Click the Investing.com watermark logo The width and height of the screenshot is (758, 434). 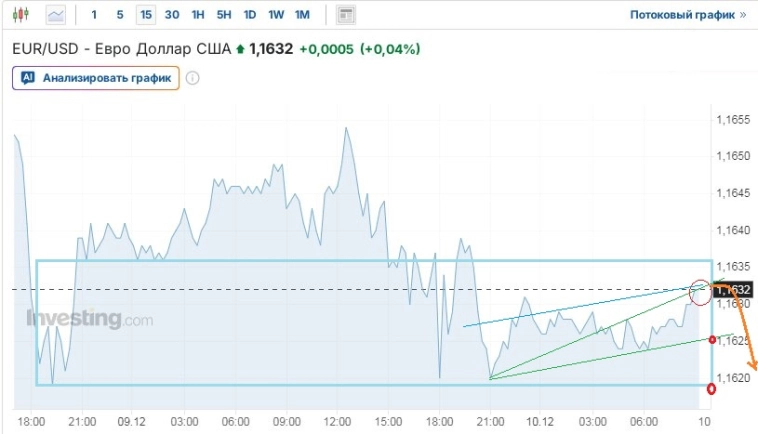[90, 320]
